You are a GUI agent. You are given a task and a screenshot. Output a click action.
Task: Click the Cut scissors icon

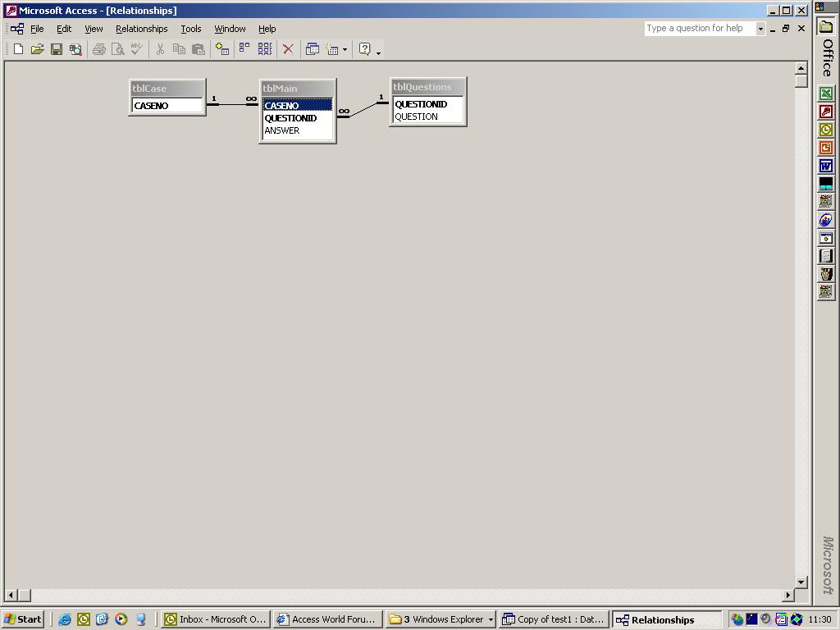pyautogui.click(x=160, y=49)
